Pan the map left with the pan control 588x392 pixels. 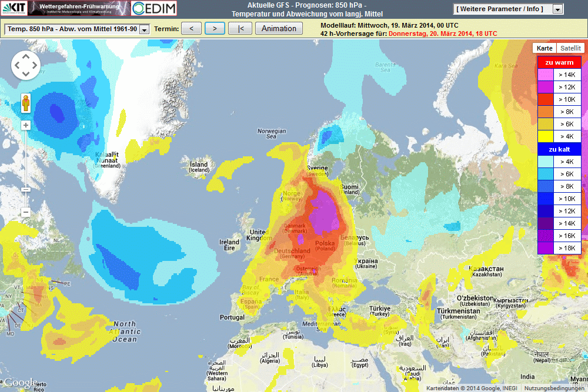(x=17, y=65)
